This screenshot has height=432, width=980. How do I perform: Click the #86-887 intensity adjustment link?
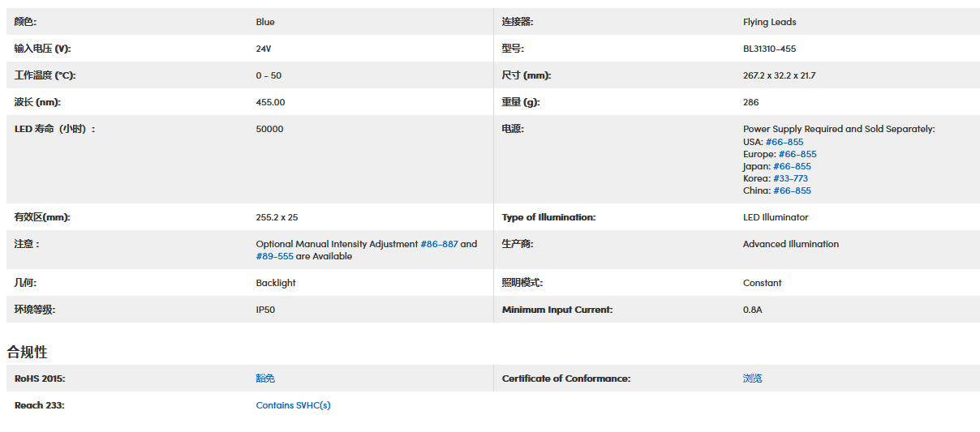click(439, 244)
